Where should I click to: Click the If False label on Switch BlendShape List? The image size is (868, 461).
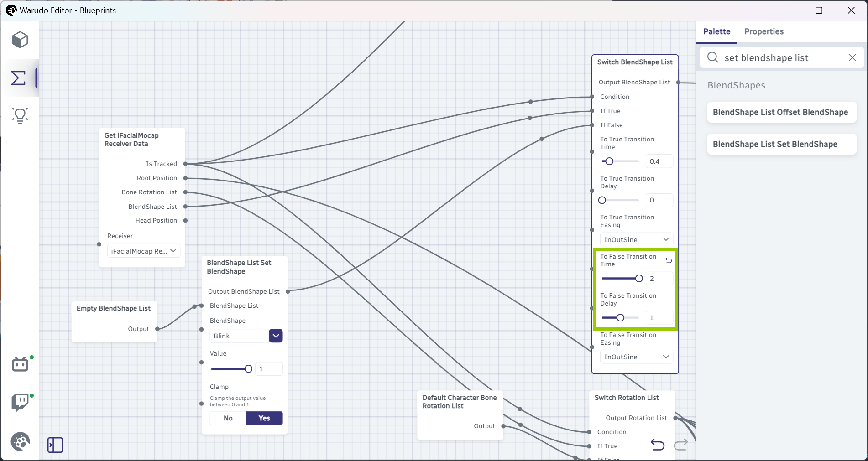[611, 125]
